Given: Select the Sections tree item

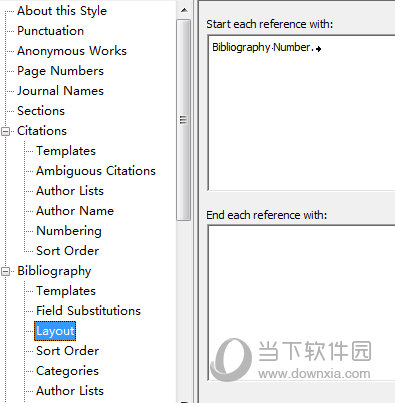Looking at the screenshot, I should (41, 111).
